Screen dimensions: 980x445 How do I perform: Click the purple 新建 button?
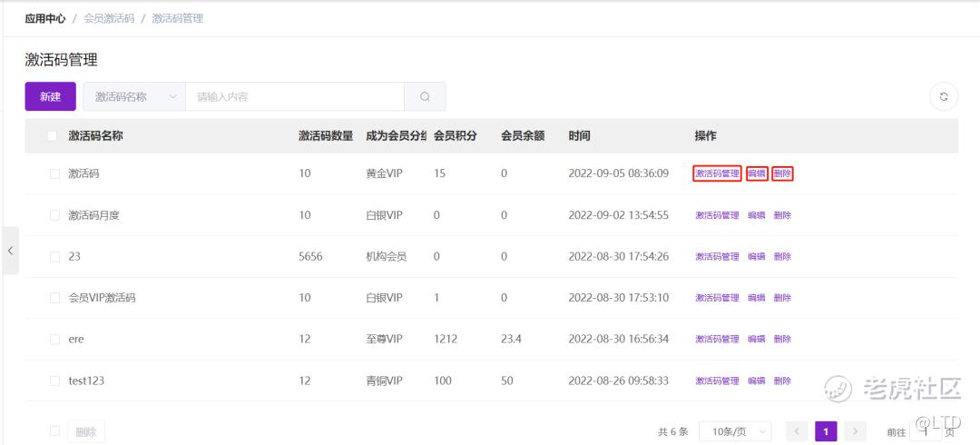click(x=50, y=96)
